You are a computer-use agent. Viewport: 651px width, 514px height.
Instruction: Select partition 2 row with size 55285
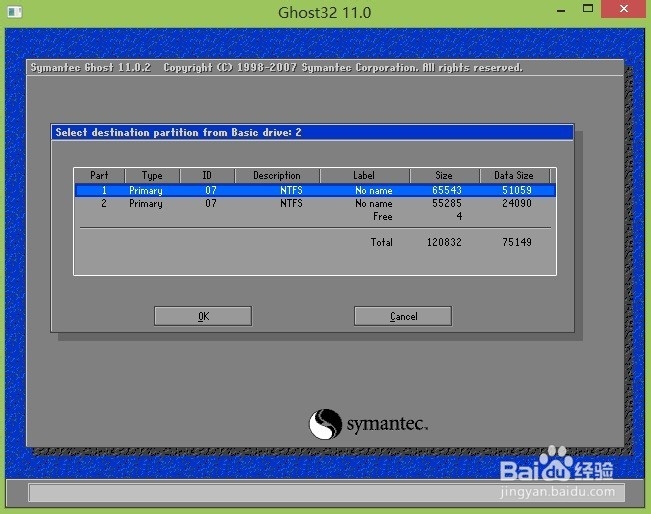[x=315, y=203]
